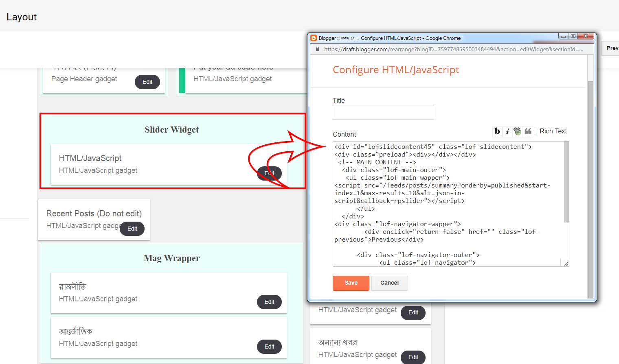Click the lof-navigator-outer div line in code
This screenshot has height=364, width=619.
418,255
